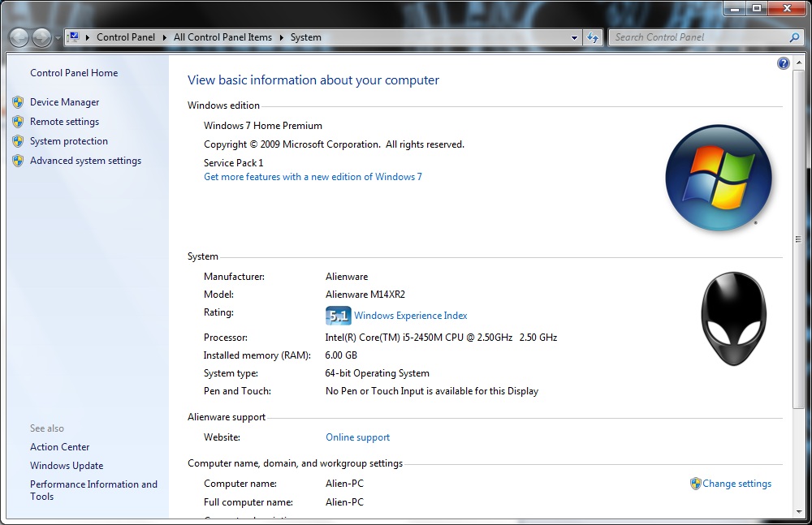The image size is (812, 525).
Task: Open Action Center
Action: click(x=59, y=447)
